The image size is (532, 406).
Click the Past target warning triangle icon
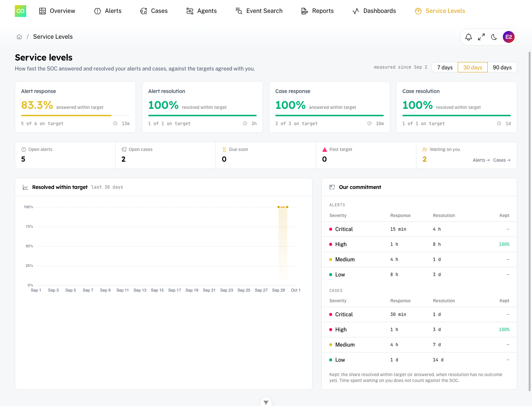[x=325, y=149]
